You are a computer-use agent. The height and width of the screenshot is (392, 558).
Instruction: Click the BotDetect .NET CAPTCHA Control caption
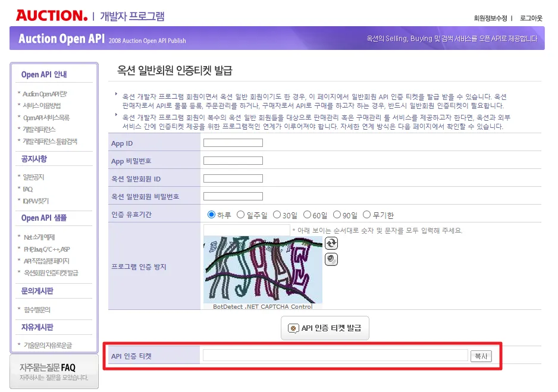tap(262, 306)
